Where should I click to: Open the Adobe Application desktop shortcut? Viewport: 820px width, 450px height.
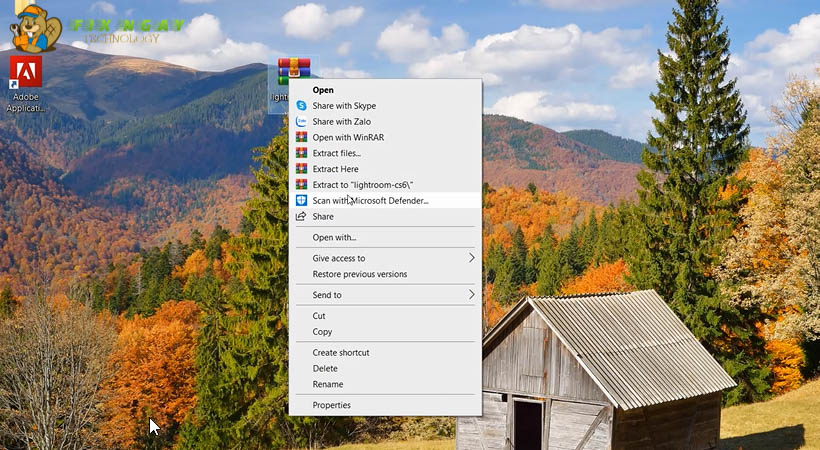(26, 84)
